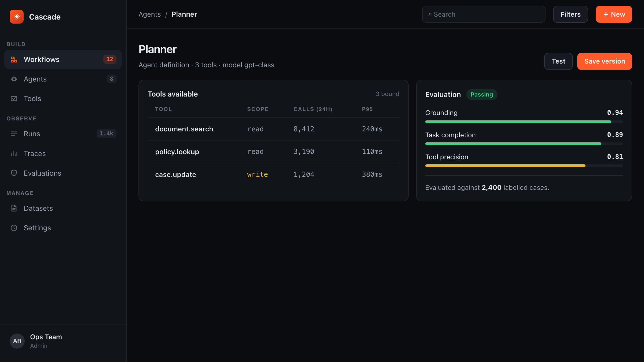
Task: Click the 240ms P95 value
Action: [x=372, y=129]
